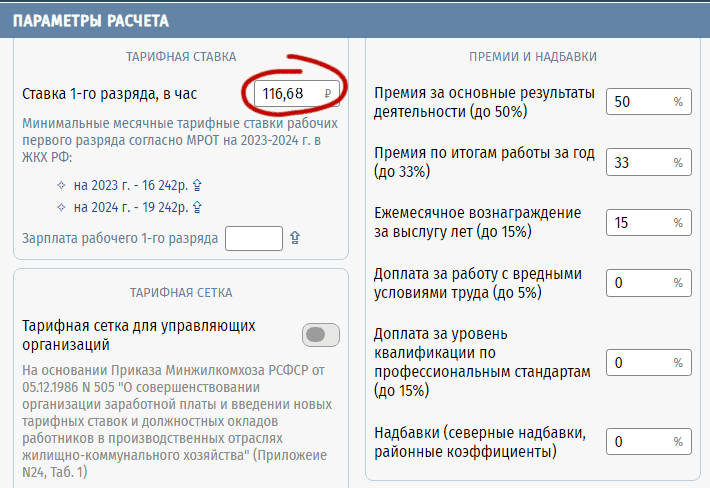Click the hourly rate field showing 116,68
This screenshot has width=710, height=488.
[x=297, y=94]
